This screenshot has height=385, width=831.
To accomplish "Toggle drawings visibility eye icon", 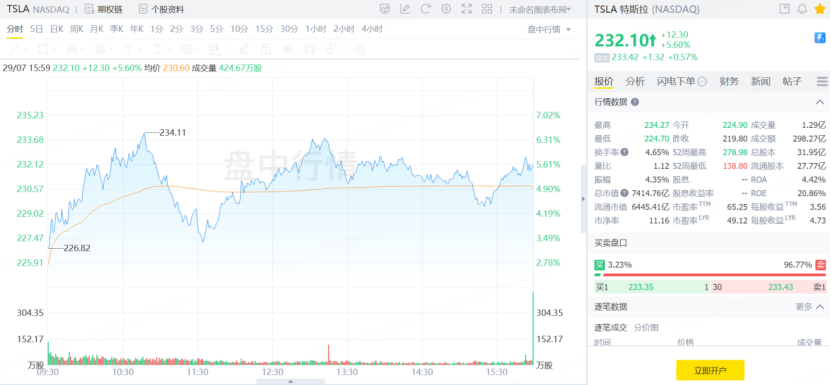I will [288, 49].
